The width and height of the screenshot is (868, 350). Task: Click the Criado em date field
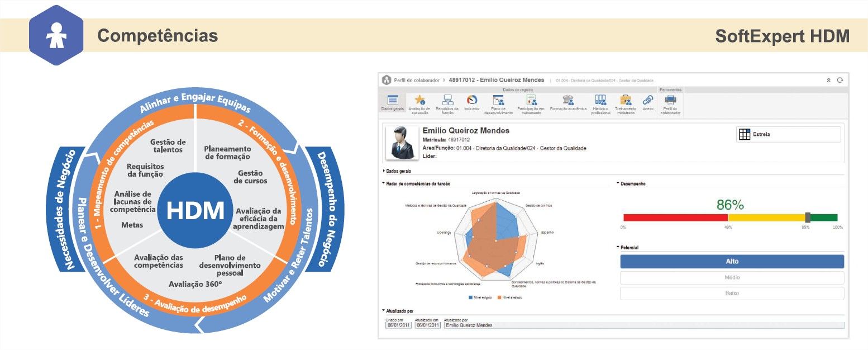point(398,325)
